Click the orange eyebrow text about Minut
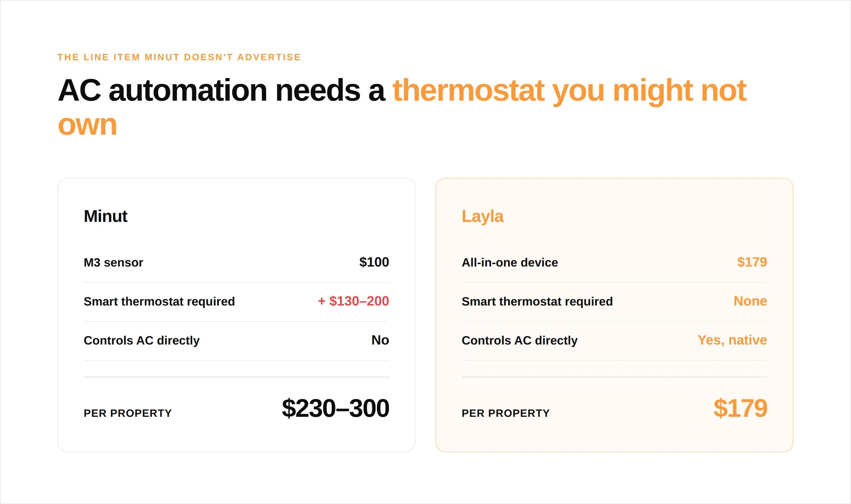This screenshot has width=851, height=504. [179, 57]
